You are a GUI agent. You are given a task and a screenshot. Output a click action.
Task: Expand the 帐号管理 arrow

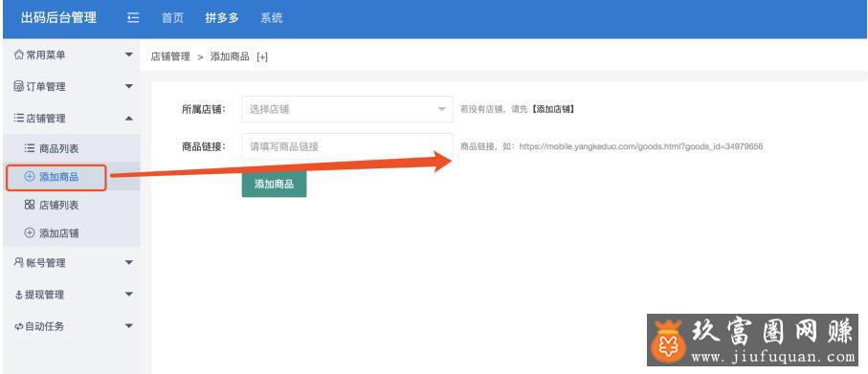pyautogui.click(x=129, y=262)
